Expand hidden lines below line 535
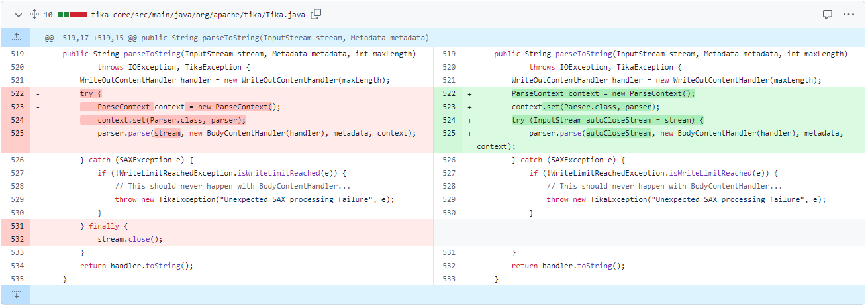 pos(16,295)
